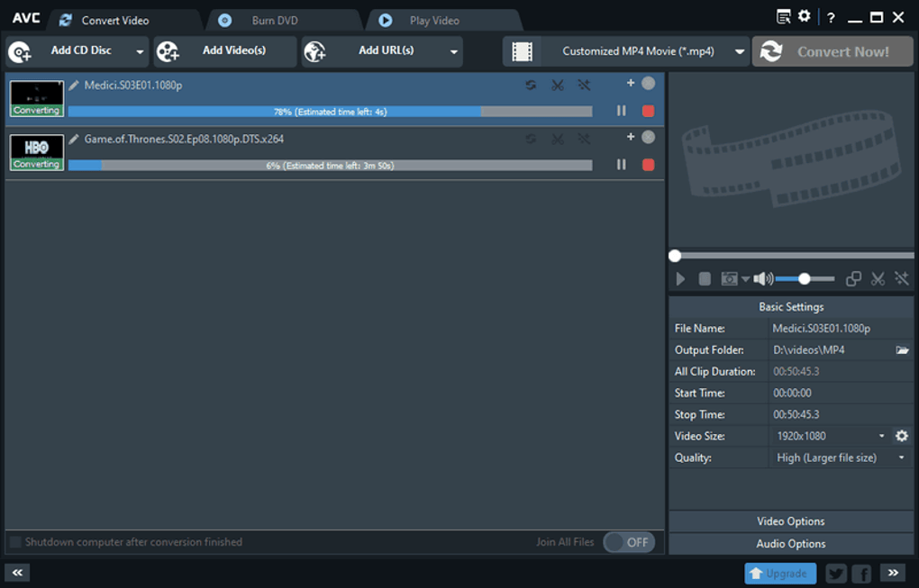This screenshot has height=588, width=919.
Task: Edit the Game.of.Thrones filename with pencil icon
Action: pos(74,140)
